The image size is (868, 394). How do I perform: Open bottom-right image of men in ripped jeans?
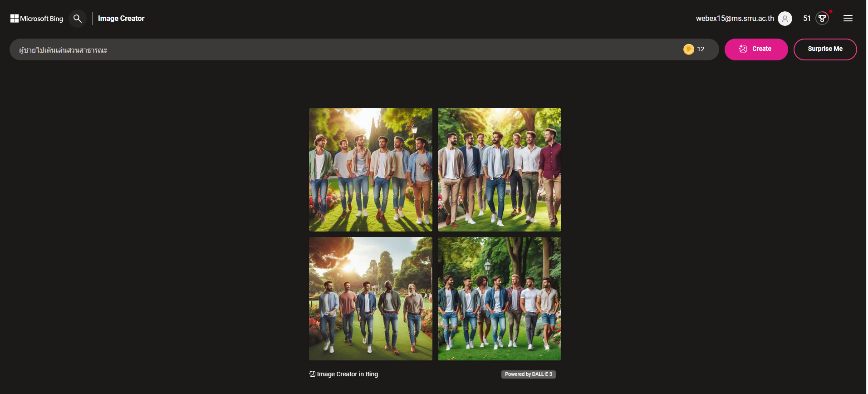500,299
